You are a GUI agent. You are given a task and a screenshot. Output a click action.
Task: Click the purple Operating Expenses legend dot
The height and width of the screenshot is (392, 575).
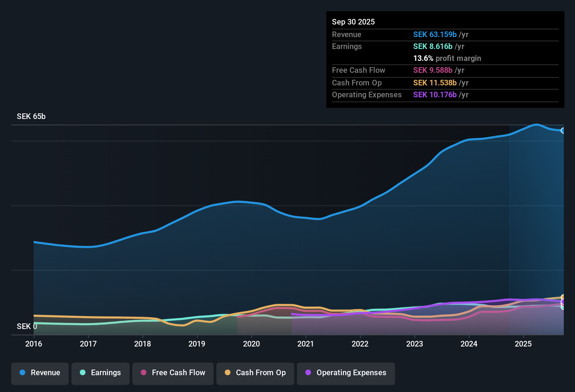pyautogui.click(x=308, y=373)
